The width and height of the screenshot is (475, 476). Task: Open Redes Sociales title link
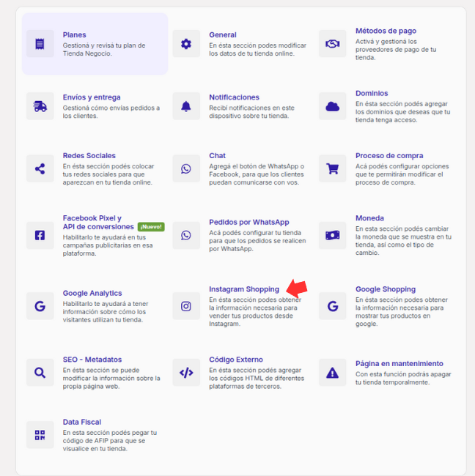pos(89,156)
